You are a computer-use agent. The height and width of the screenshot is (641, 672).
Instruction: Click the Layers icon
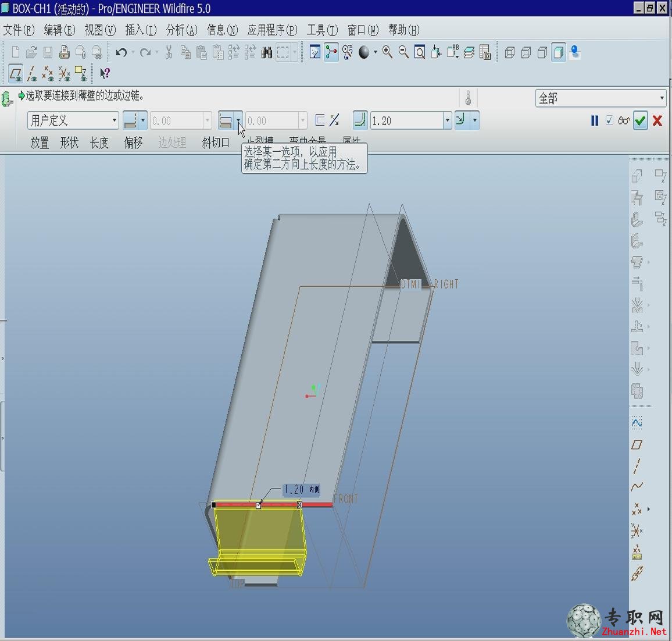(469, 52)
